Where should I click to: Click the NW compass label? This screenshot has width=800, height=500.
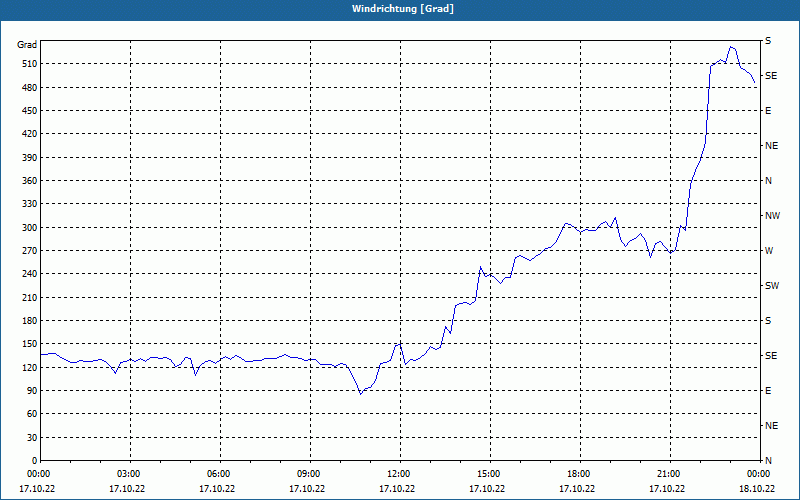click(772, 216)
